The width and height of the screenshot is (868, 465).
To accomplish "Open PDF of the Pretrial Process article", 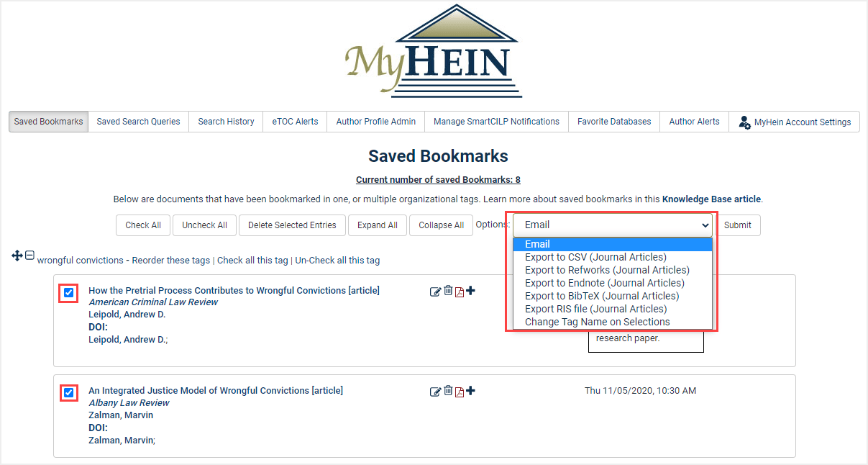I will pos(460,292).
